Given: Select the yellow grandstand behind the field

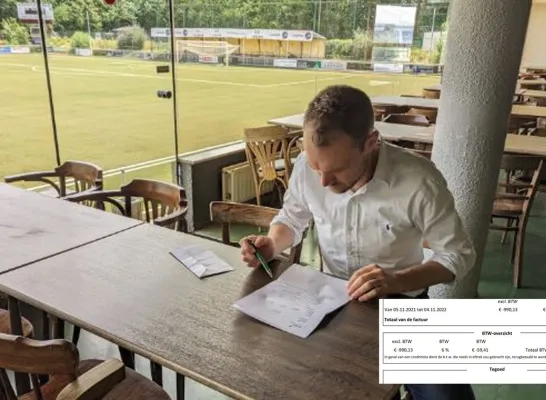Looking at the screenshot, I should coord(237,44).
